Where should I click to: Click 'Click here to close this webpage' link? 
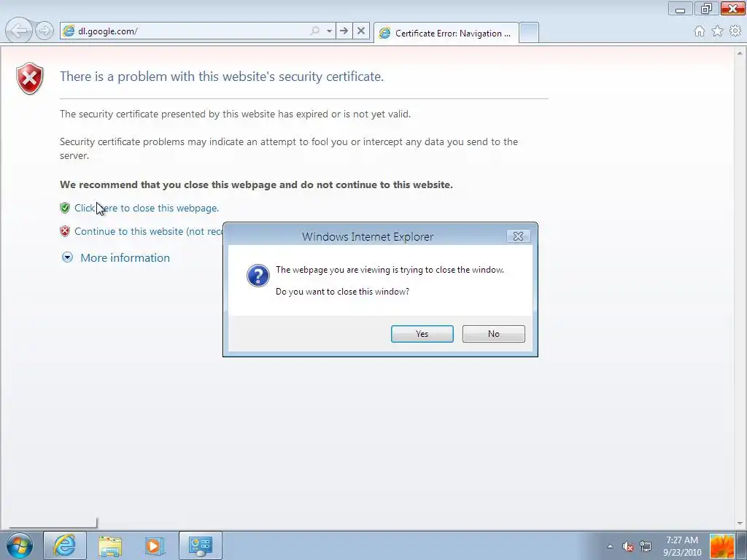[x=146, y=208]
